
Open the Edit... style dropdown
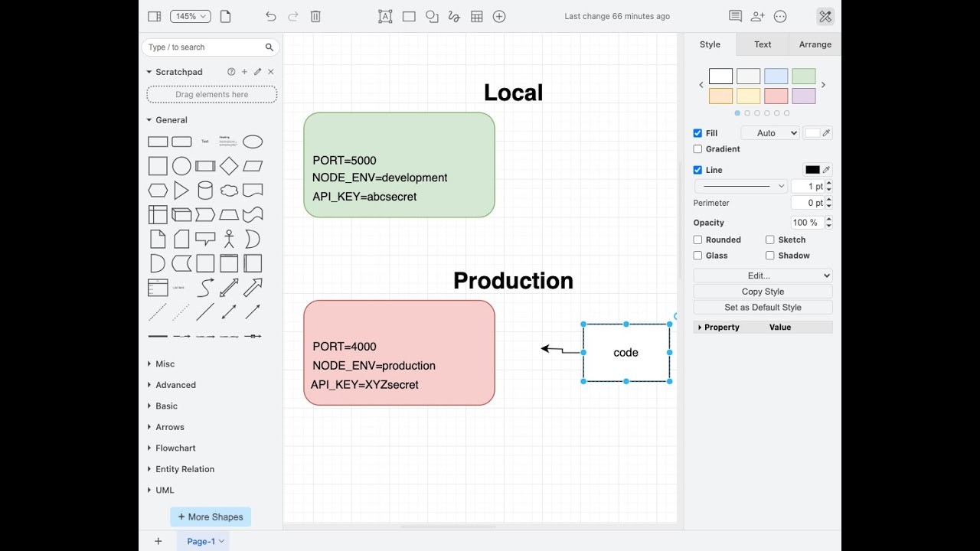coord(763,275)
